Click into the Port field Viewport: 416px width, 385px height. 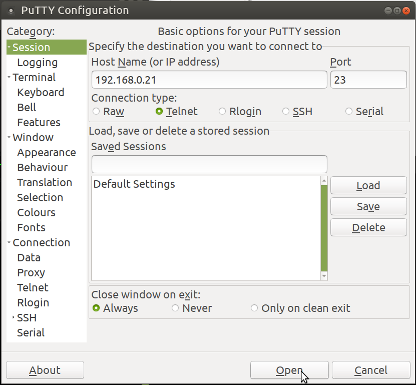coord(368,80)
